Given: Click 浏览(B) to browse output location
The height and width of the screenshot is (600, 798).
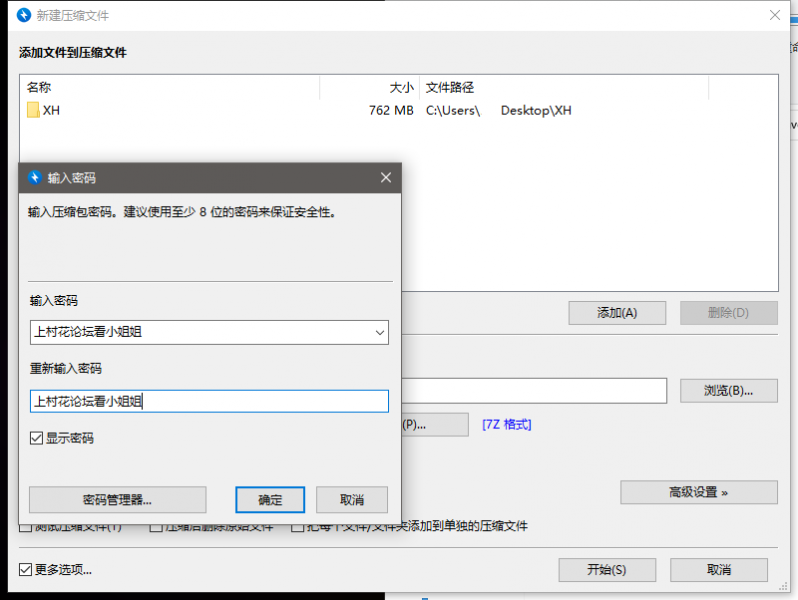Looking at the screenshot, I should point(728,390).
